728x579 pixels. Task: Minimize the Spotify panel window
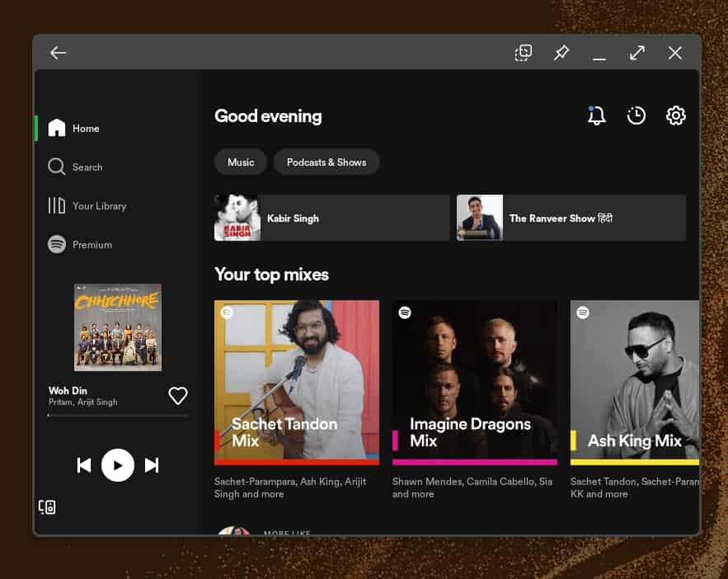(x=599, y=59)
